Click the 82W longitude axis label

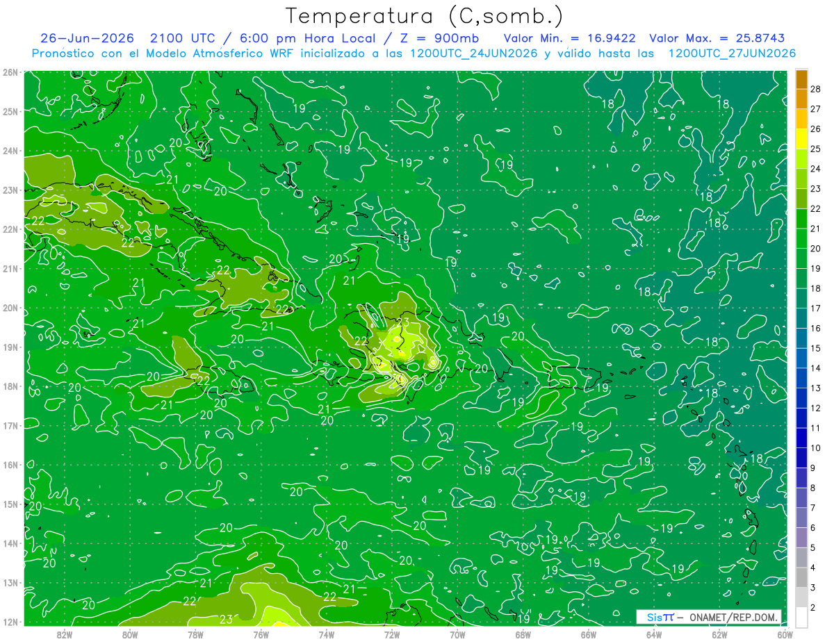tap(65, 634)
